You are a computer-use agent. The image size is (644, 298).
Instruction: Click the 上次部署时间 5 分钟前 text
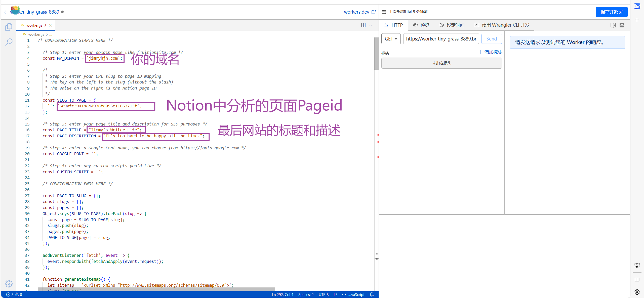(408, 12)
